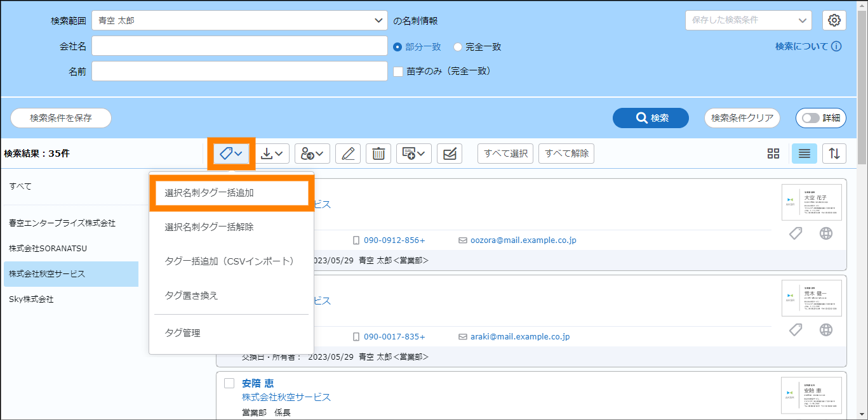Toggle the 詳細 switch

click(820, 118)
